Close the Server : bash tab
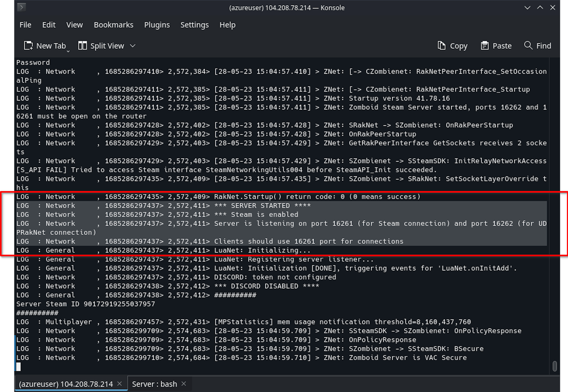The width and height of the screenshot is (568, 392). [183, 383]
